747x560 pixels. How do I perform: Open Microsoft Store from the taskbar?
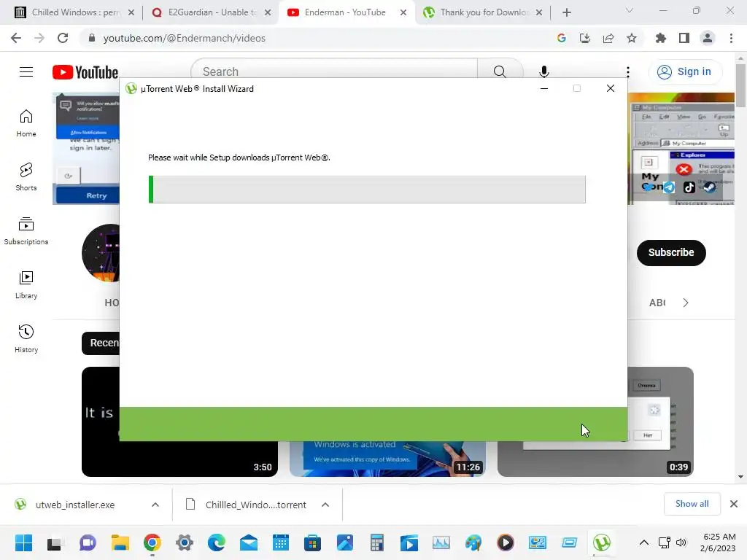tap(312, 542)
